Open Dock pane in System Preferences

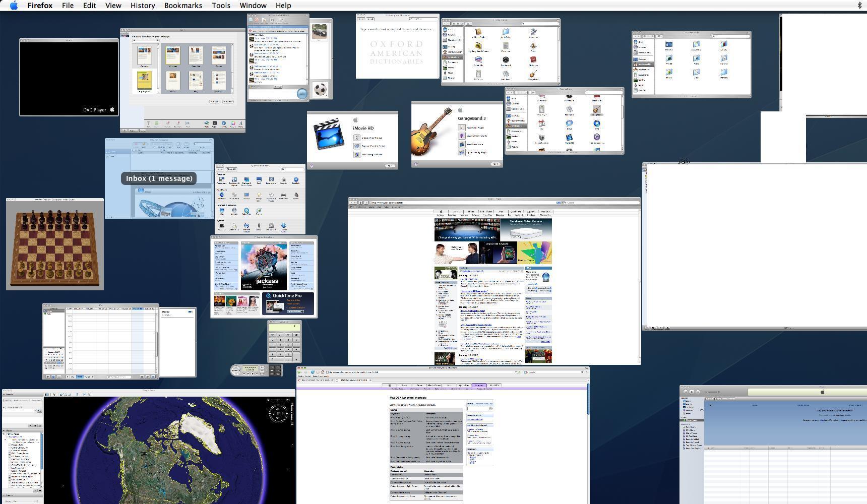click(x=259, y=180)
